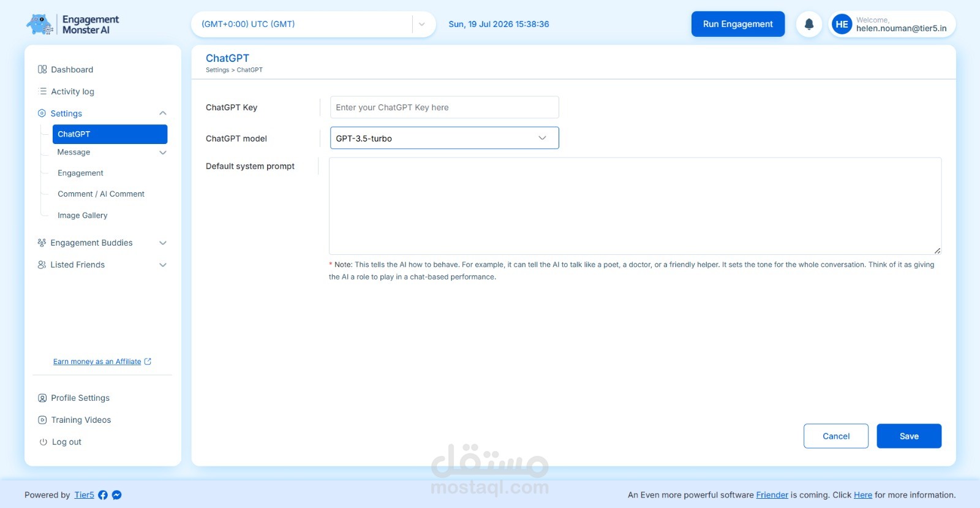Click the textarea resize handle
Viewport: 980px width, 508px height.
click(x=937, y=250)
